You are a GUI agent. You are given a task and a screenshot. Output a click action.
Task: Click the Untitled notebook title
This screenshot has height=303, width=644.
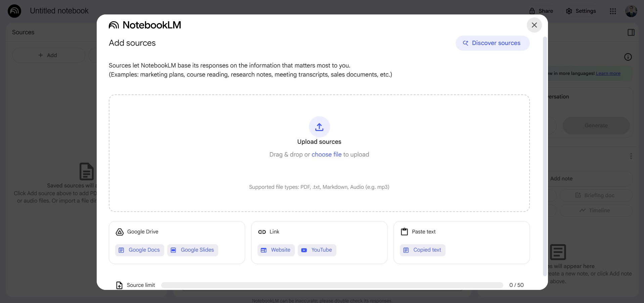coord(59,11)
